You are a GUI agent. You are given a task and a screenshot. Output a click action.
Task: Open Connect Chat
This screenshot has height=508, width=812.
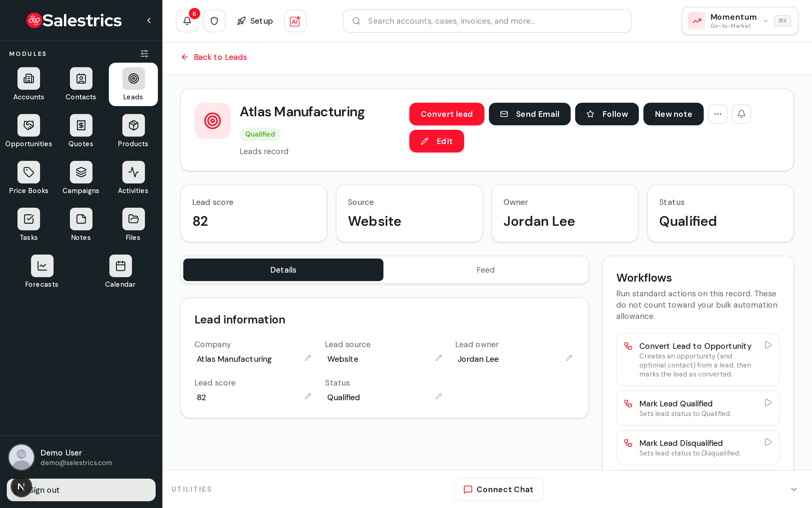498,489
